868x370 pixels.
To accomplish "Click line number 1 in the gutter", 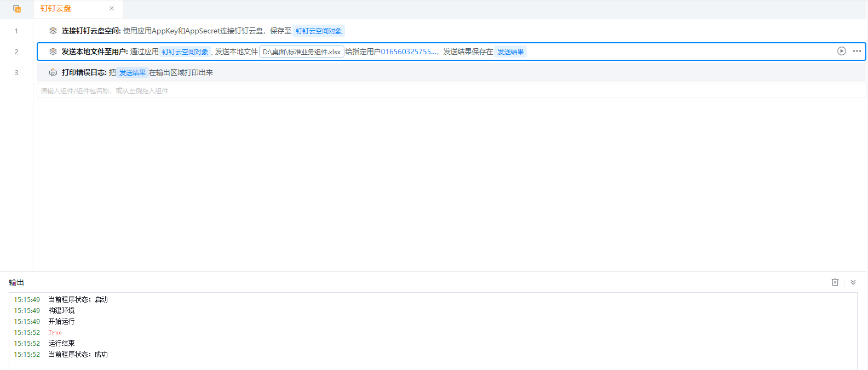I will (16, 31).
